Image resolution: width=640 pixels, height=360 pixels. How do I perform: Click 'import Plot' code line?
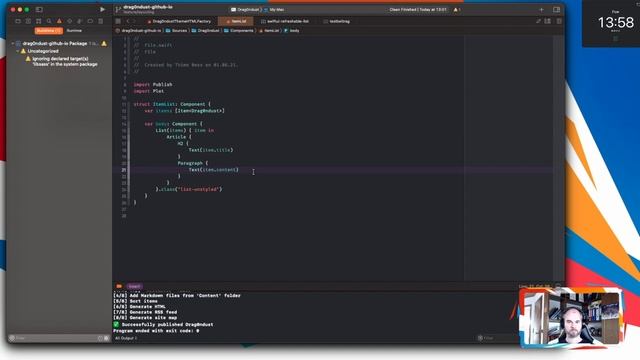149,91
